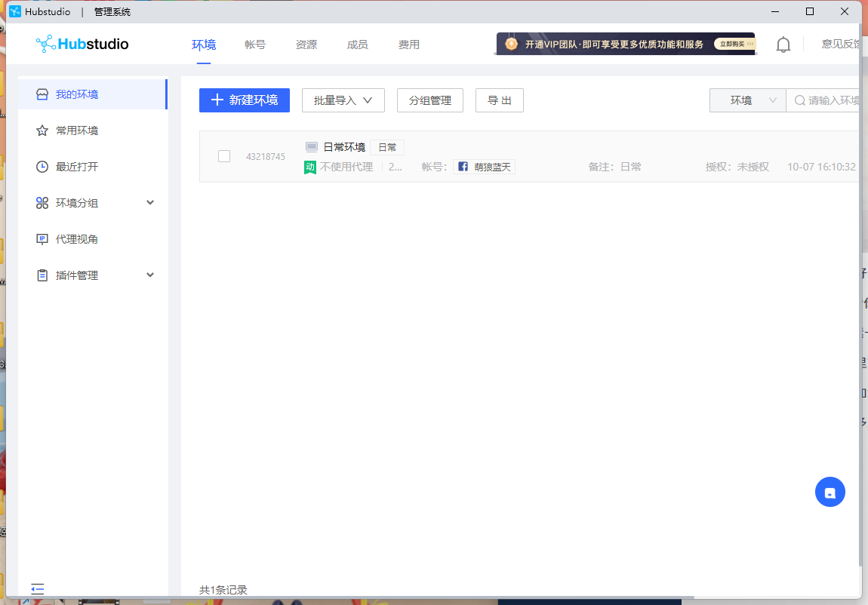Select 我的环境 in the sidebar

pyautogui.click(x=78, y=94)
